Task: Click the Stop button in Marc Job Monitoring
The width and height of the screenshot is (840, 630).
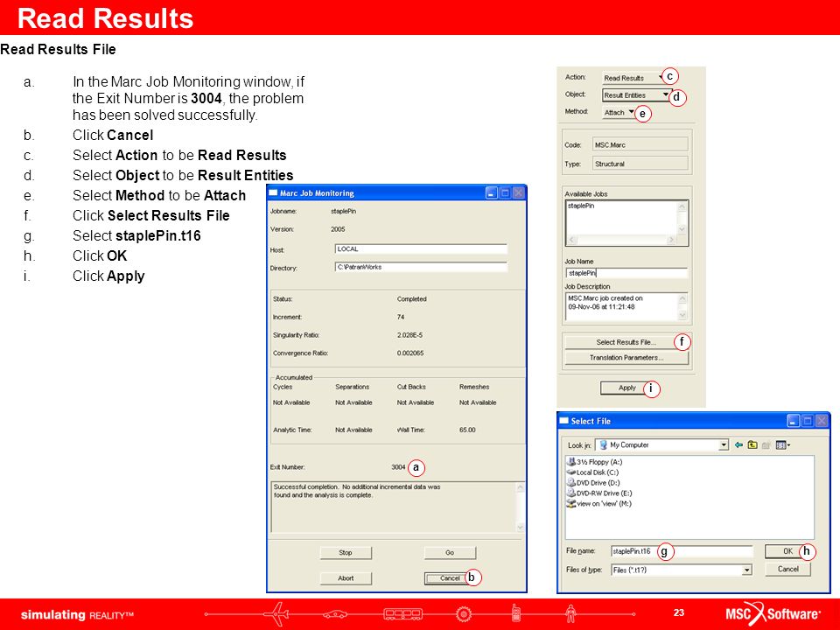Action: click(x=346, y=552)
